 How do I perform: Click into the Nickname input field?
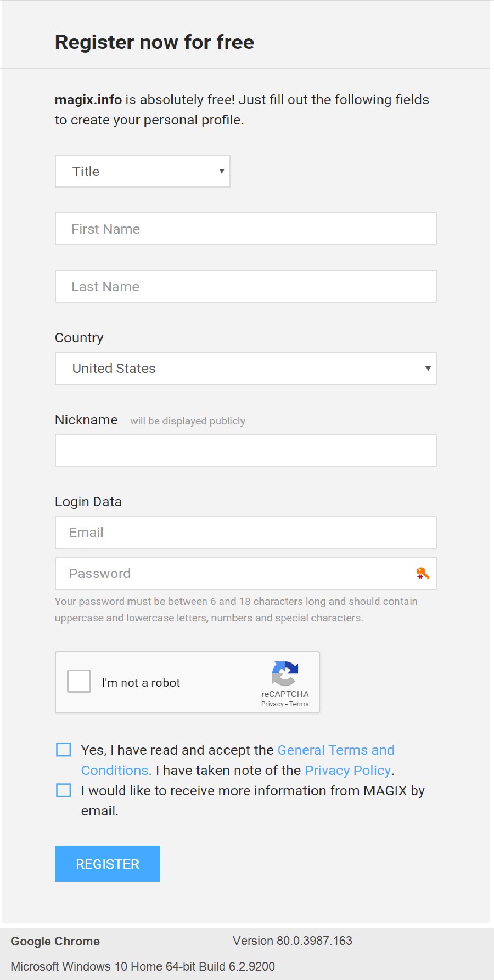coord(246,450)
